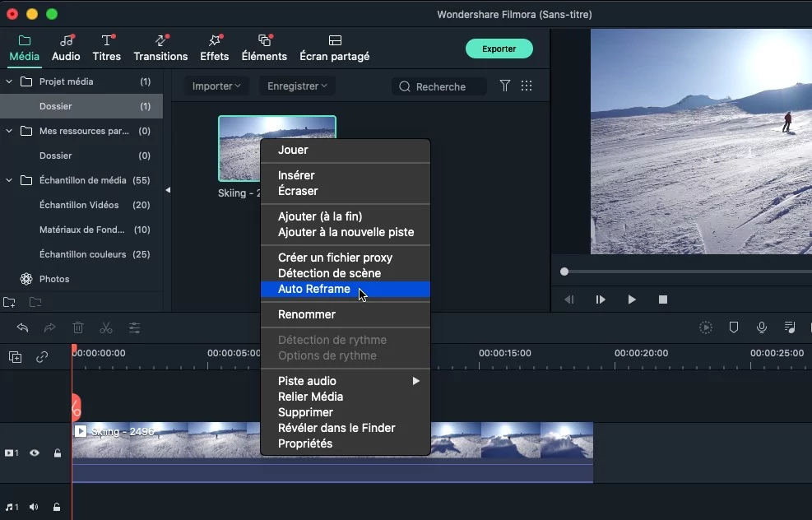812x520 pixels.
Task: Open the Transitions tab
Action: click(160, 49)
